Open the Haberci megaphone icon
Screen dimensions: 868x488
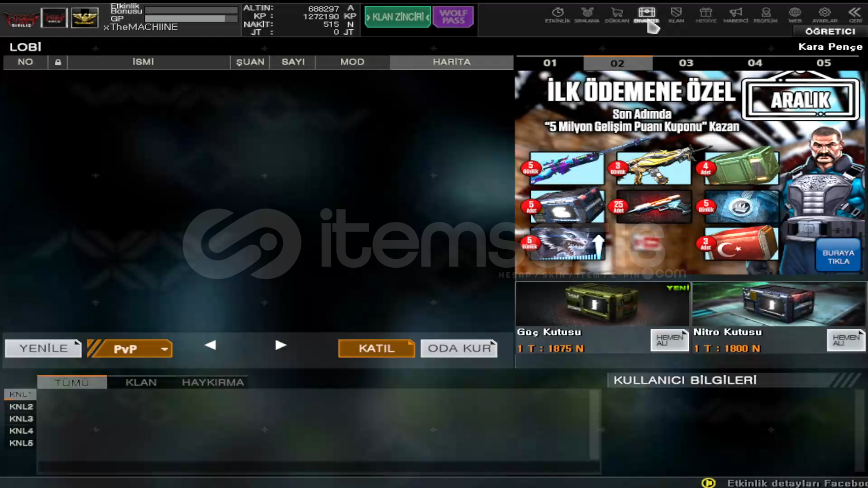735,14
